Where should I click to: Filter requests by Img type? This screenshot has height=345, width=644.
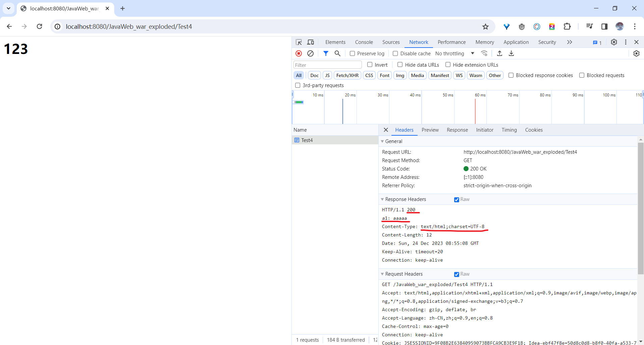400,75
